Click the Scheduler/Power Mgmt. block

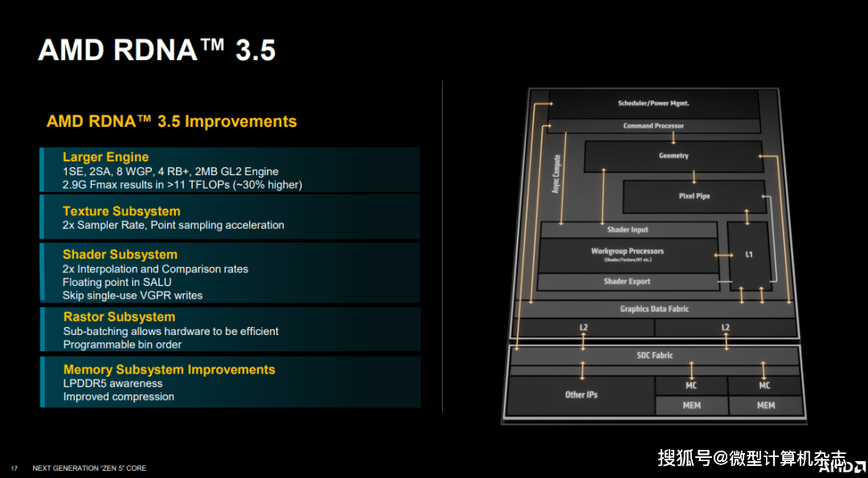coord(653,104)
